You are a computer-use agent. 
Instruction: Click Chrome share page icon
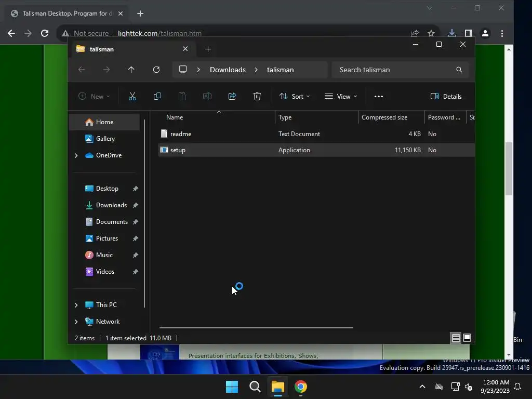point(414,33)
